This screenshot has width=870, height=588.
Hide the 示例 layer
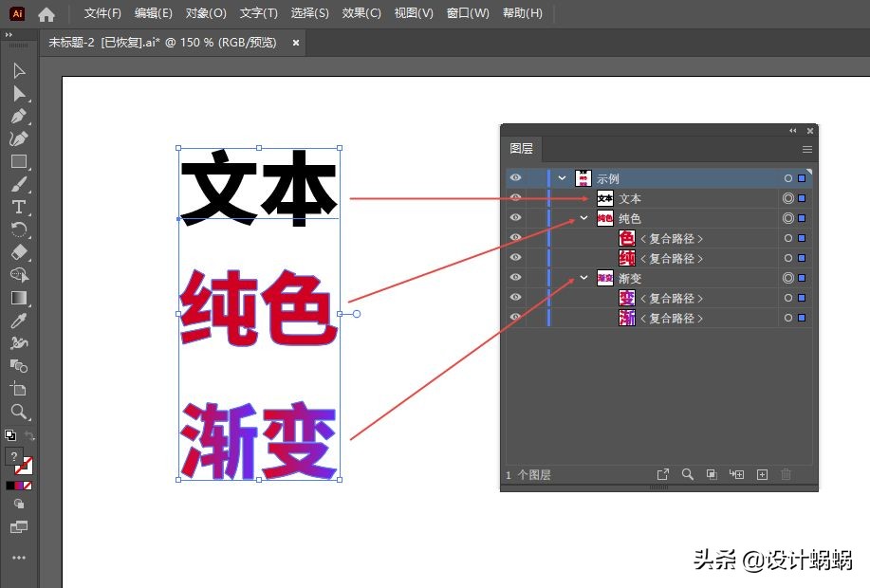coord(515,177)
